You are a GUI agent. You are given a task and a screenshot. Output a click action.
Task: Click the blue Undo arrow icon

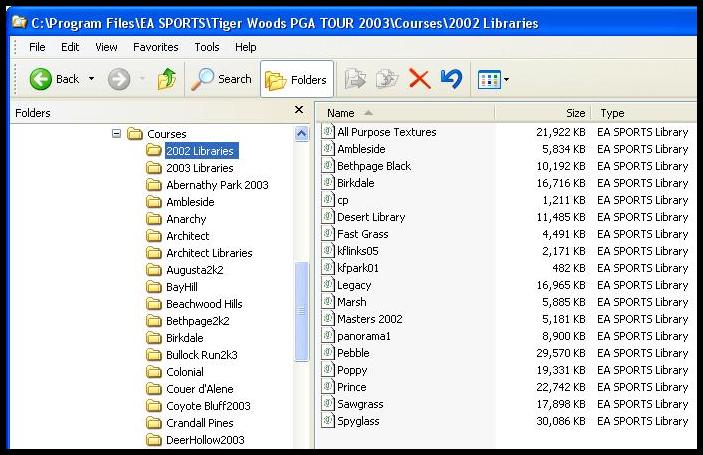(x=451, y=79)
